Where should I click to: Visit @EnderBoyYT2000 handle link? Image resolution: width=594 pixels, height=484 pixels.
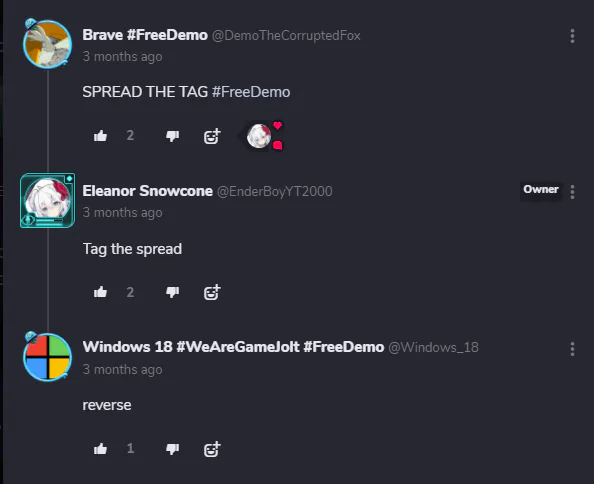275,191
